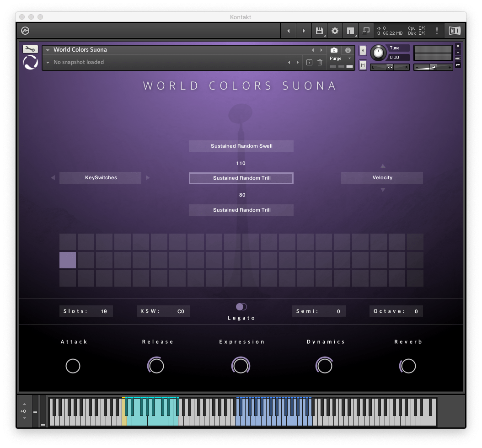
Task: Click the minus button beside the keyboard octave control
Action: 35,412
